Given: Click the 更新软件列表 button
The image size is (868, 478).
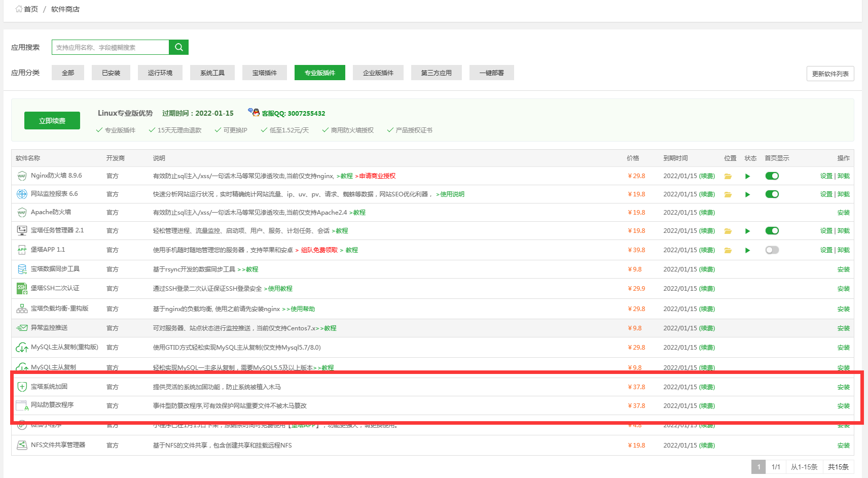Looking at the screenshot, I should [830, 74].
